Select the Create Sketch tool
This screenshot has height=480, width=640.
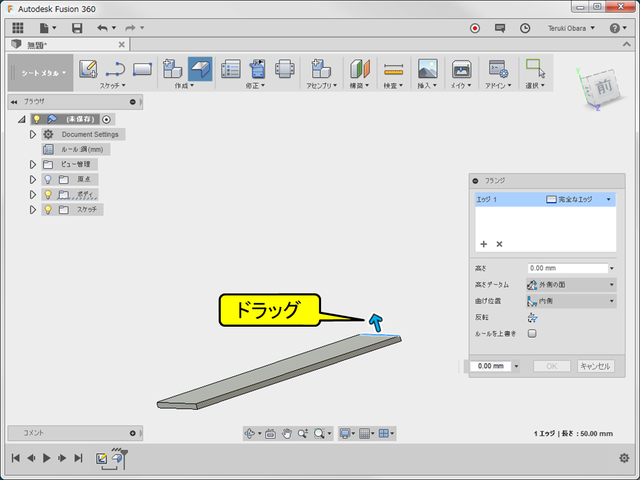tap(88, 69)
